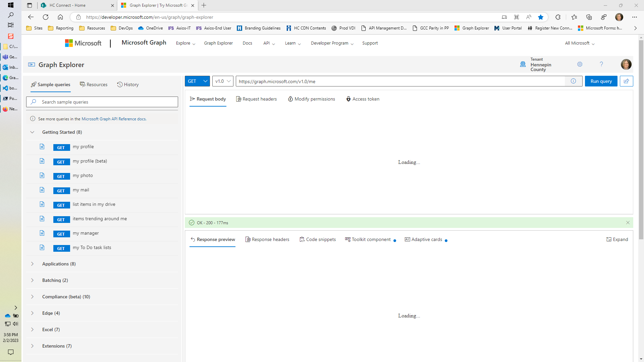Click the info icon beside the query URL

[574, 81]
